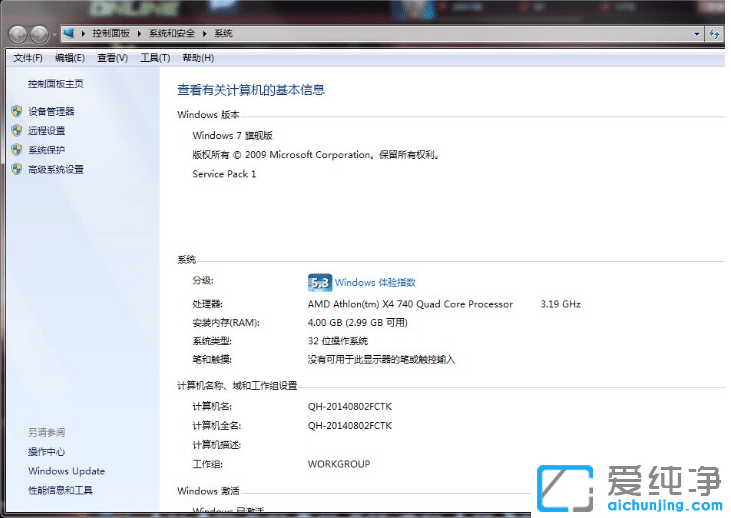Open the 查看(V) menu
Screen dimensions: 731x518
coord(112,58)
